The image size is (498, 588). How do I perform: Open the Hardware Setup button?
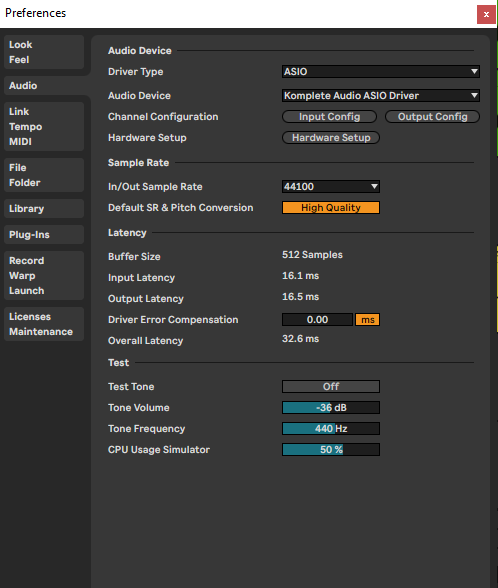[331, 138]
